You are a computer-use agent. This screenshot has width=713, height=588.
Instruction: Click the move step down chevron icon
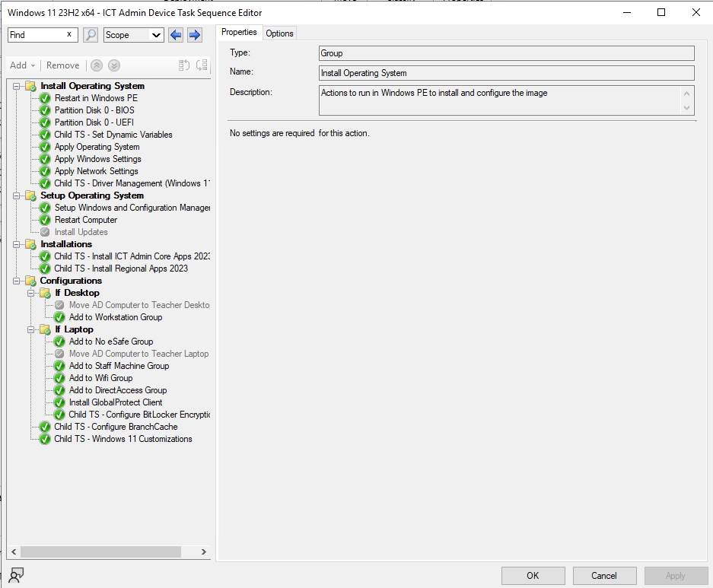pos(113,65)
